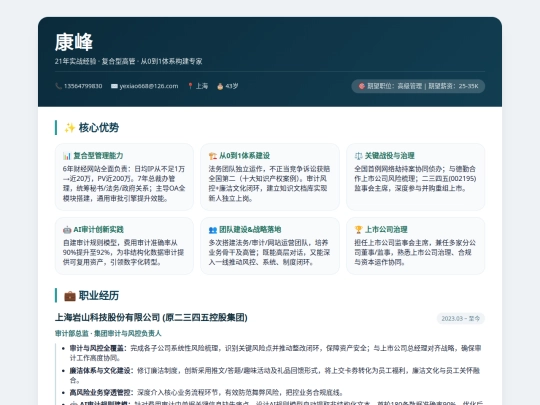Click the tagline 21年实战经验 · 复合型高管

95,61
